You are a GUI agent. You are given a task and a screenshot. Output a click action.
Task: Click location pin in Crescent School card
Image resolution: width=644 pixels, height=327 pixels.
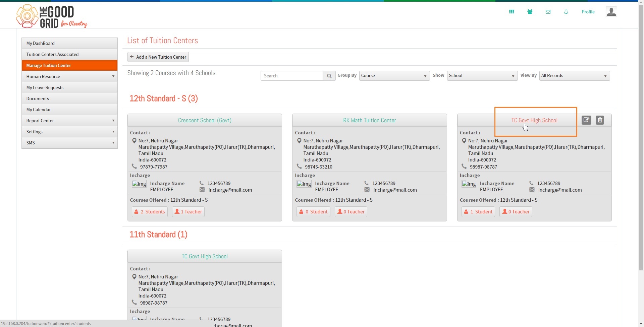(134, 141)
